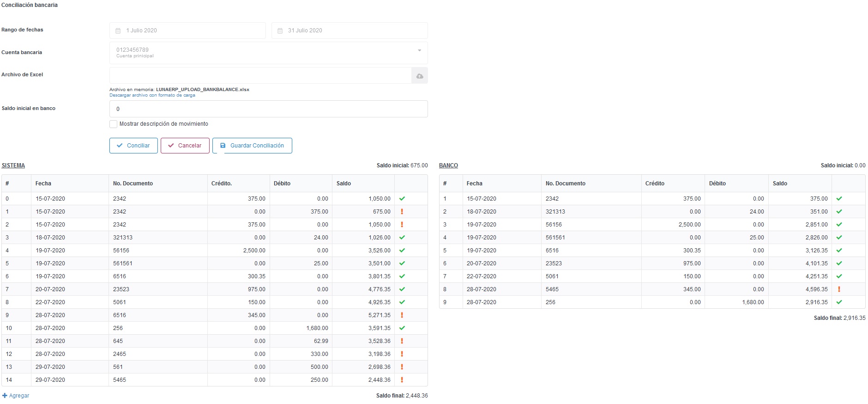Click the warning icon on Banco row 8

click(839, 289)
